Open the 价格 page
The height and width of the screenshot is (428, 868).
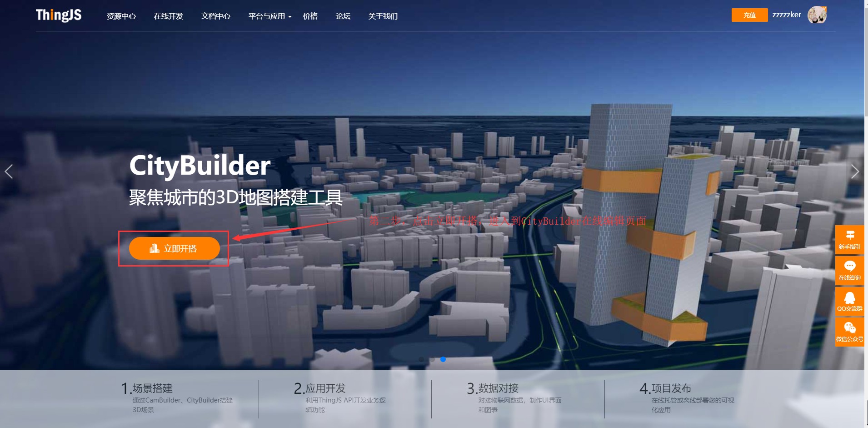tap(310, 16)
